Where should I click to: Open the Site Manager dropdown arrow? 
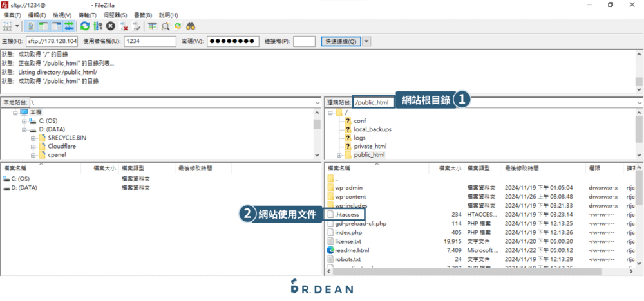17,26
